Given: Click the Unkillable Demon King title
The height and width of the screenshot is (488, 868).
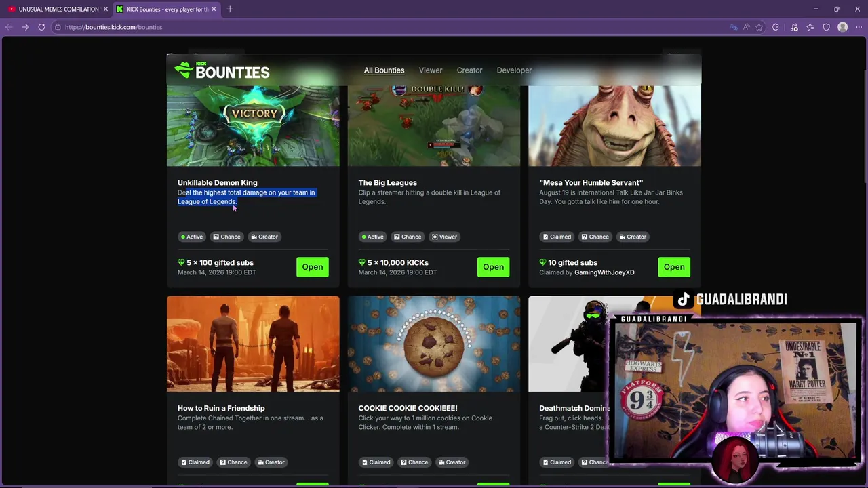Looking at the screenshot, I should pos(217,182).
